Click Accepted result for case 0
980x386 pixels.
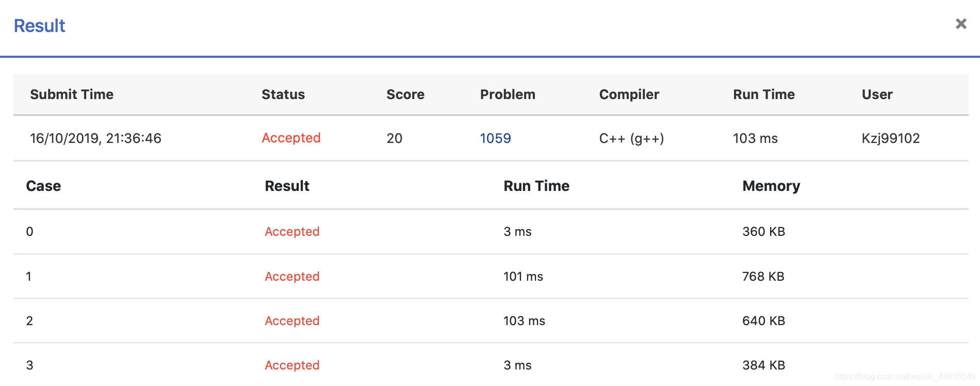(x=292, y=232)
